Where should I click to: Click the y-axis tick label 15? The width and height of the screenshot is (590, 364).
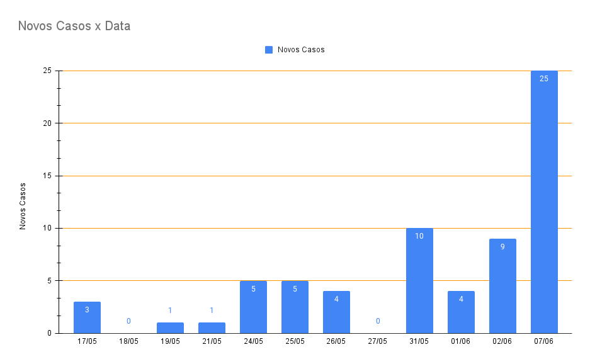[47, 176]
